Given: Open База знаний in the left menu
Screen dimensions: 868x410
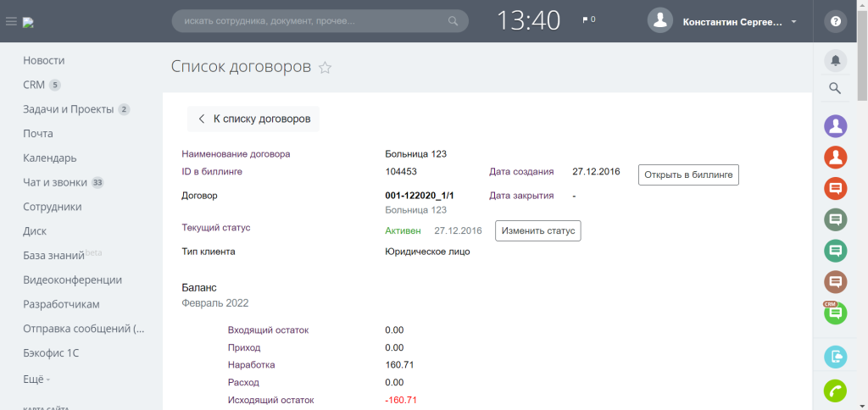Looking at the screenshot, I should [x=53, y=255].
